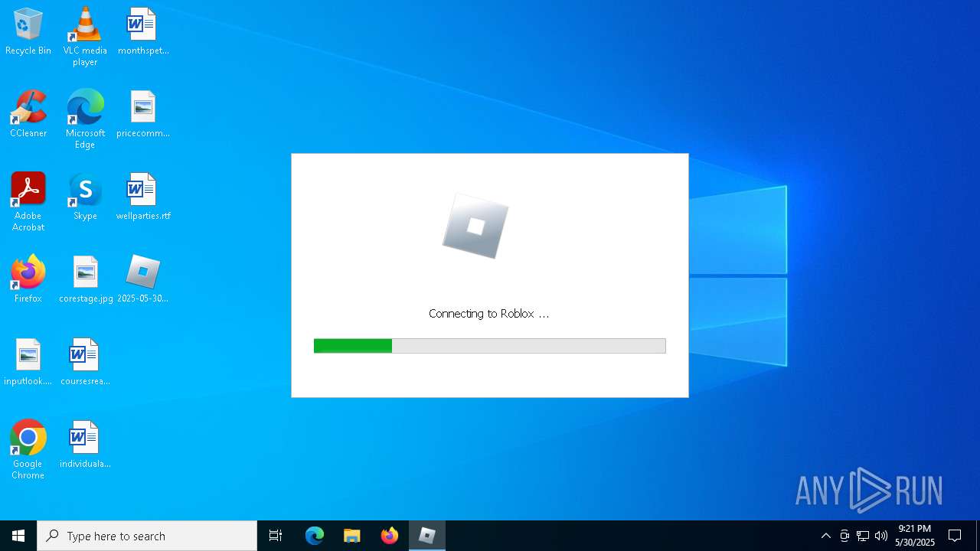Select the pricecomm image file icon

pyautogui.click(x=143, y=115)
